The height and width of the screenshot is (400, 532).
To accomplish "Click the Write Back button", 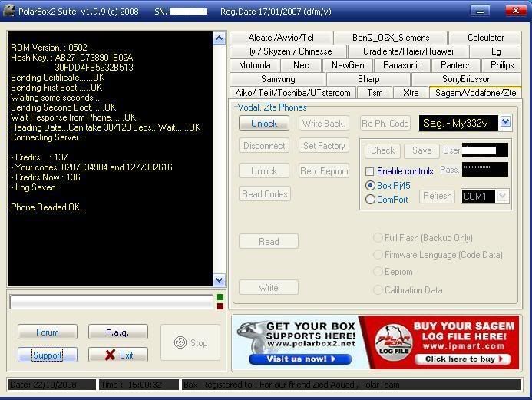I will [x=324, y=123].
